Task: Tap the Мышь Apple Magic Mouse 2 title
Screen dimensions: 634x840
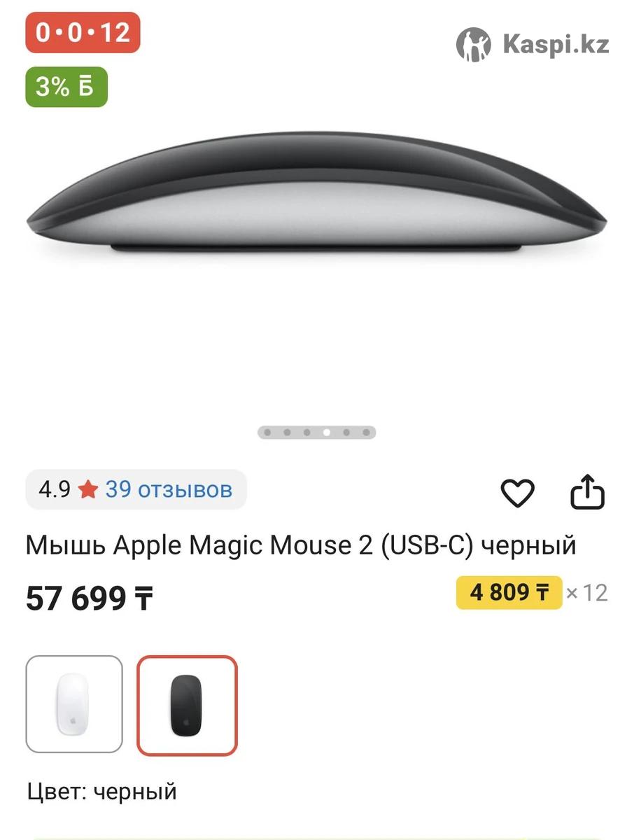Action: [301, 545]
